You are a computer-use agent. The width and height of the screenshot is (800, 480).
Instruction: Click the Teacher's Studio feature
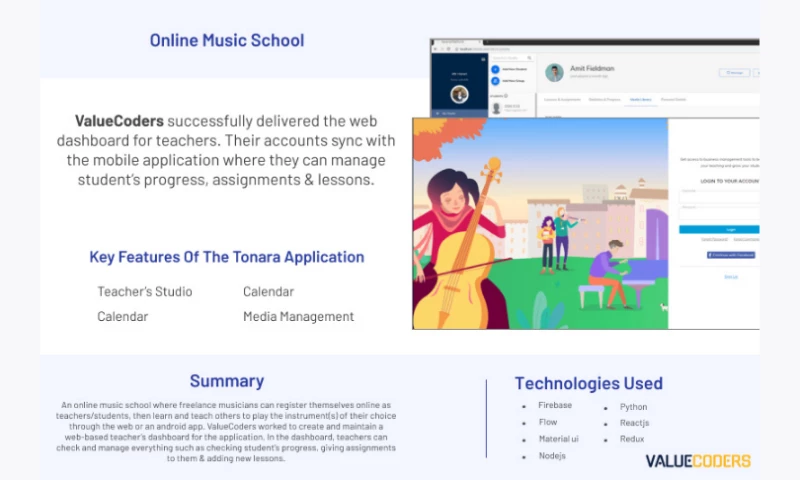pos(145,291)
